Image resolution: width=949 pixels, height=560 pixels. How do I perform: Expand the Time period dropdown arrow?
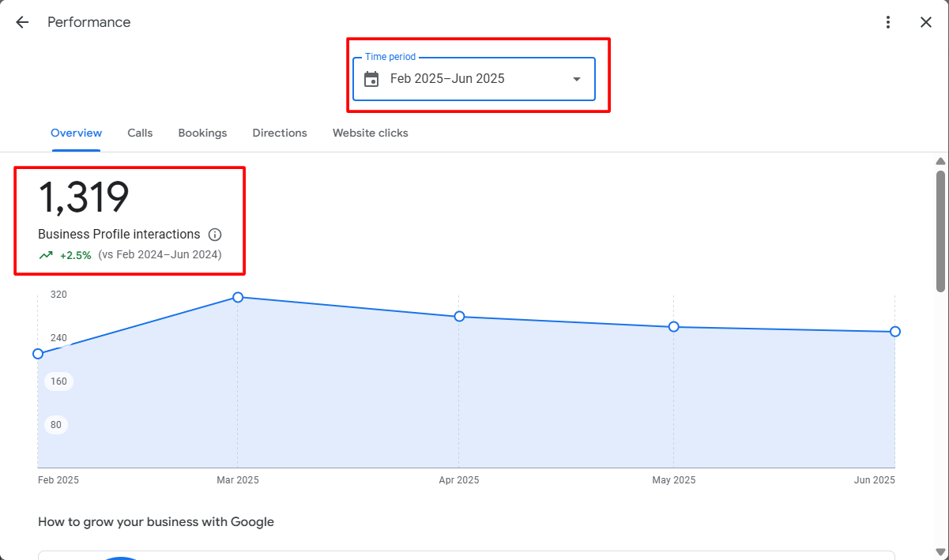tap(577, 79)
